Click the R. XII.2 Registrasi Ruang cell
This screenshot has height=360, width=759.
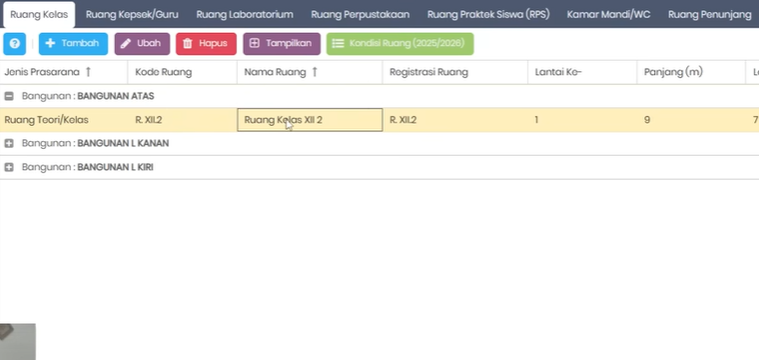pyautogui.click(x=455, y=120)
